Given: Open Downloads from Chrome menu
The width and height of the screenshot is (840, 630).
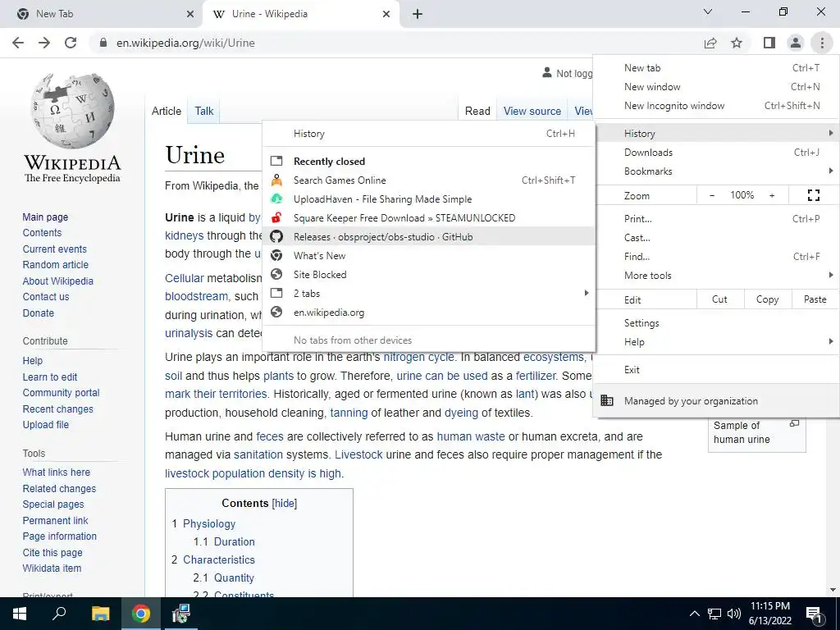Looking at the screenshot, I should click(717, 153).
